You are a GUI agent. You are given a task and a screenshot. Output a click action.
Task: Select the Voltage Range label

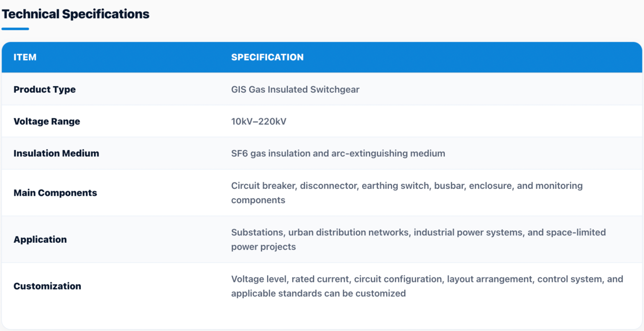47,121
